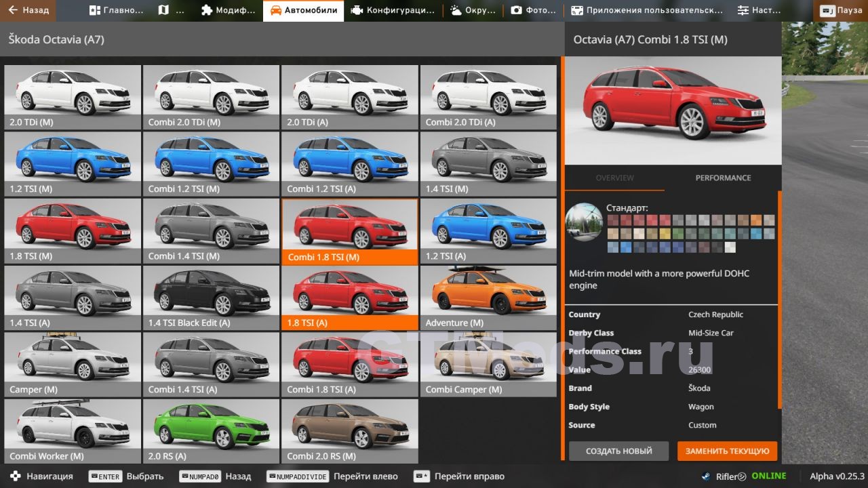
Task: Open the map tab in the top bar
Action: point(171,10)
